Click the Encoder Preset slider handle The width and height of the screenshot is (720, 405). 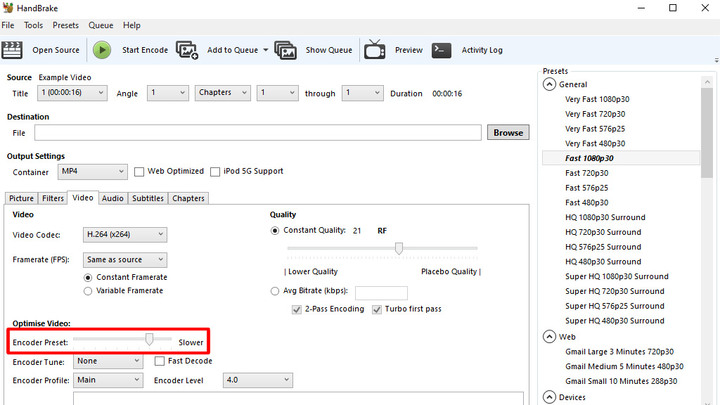pyautogui.click(x=149, y=339)
